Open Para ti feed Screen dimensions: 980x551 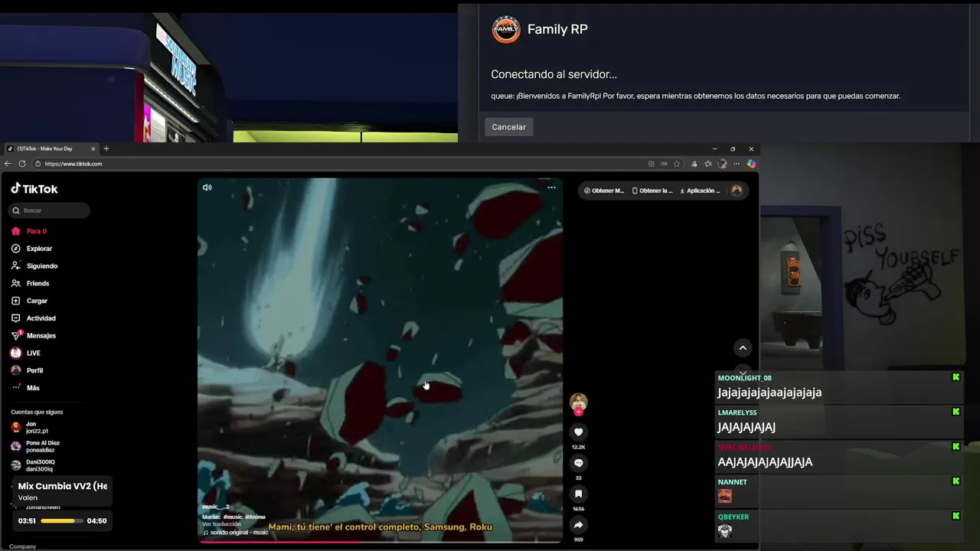click(x=29, y=231)
